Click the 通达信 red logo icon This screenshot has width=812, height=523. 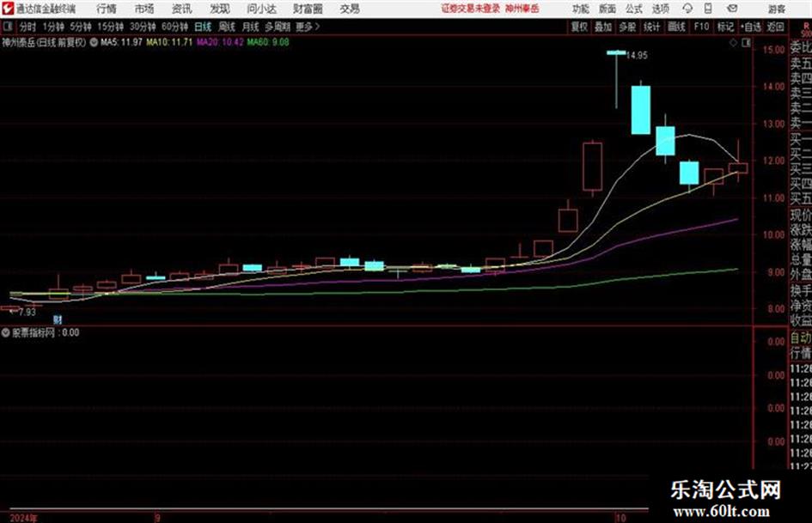(x=8, y=9)
